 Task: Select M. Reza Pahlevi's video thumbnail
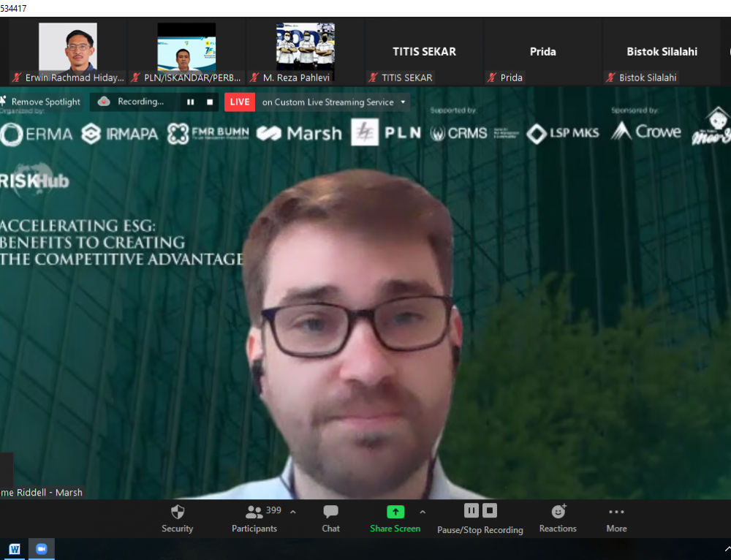click(305, 48)
